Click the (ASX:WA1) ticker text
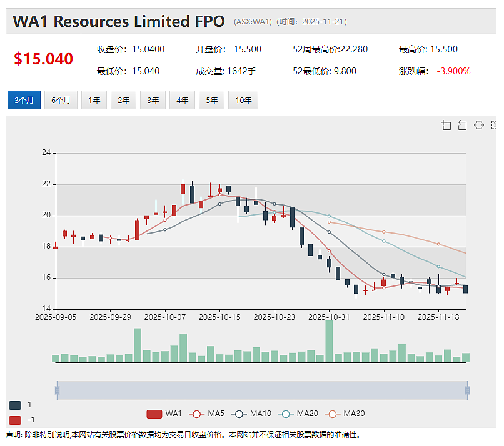 tap(253, 21)
